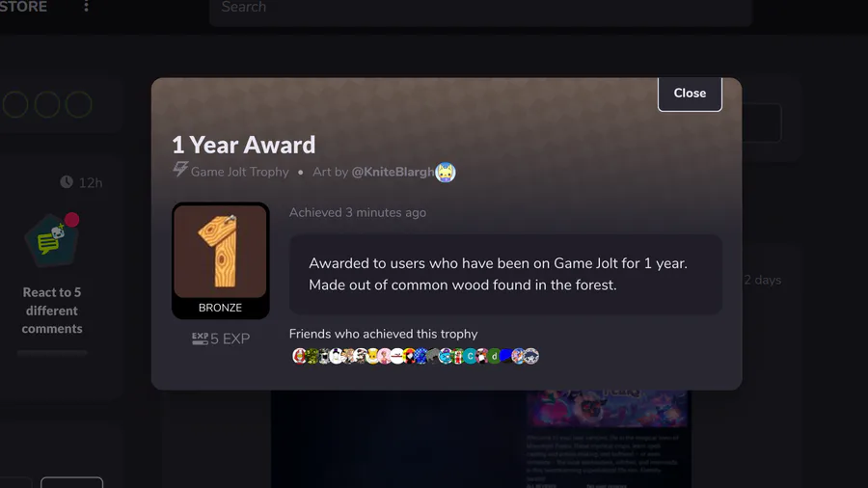Click the BRONZE label under the trophy
The width and height of the screenshot is (868, 488).
tap(220, 308)
